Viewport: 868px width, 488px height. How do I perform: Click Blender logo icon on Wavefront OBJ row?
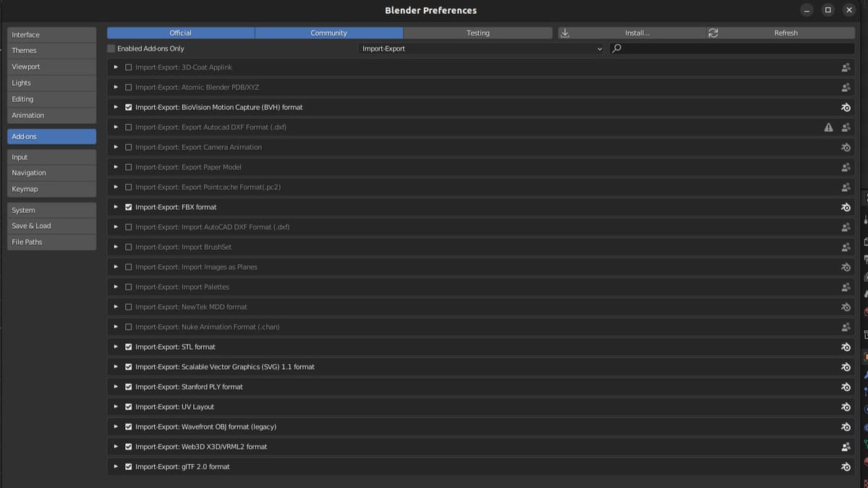pos(846,427)
